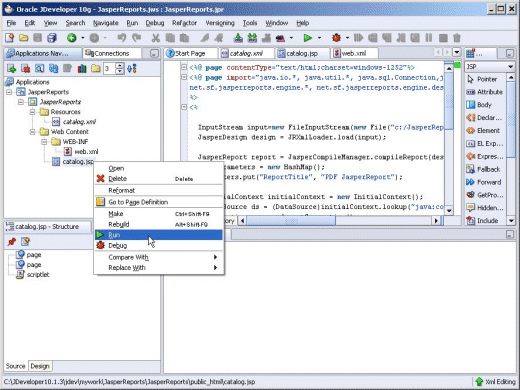520x390 pixels.
Task: Click the Undo toolbar icon
Action: [121, 38]
